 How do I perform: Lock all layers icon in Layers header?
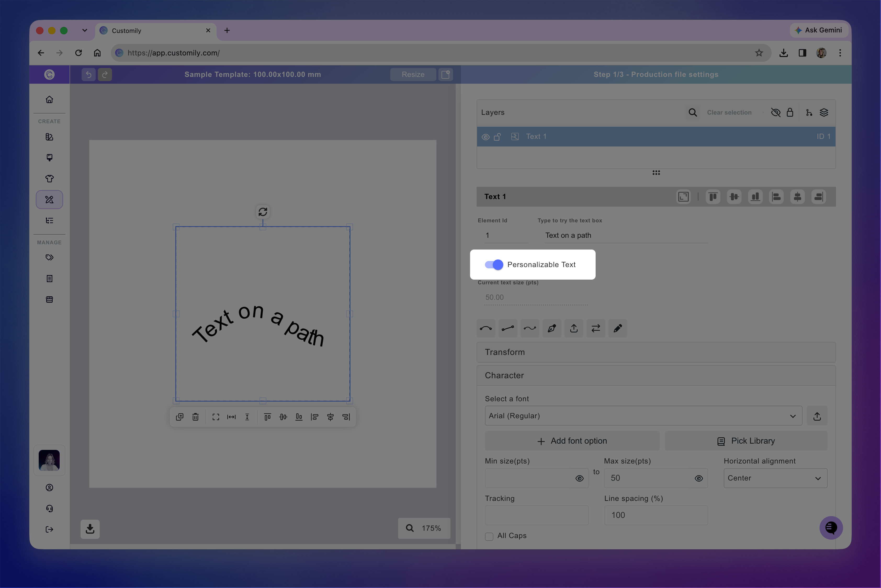tap(790, 112)
